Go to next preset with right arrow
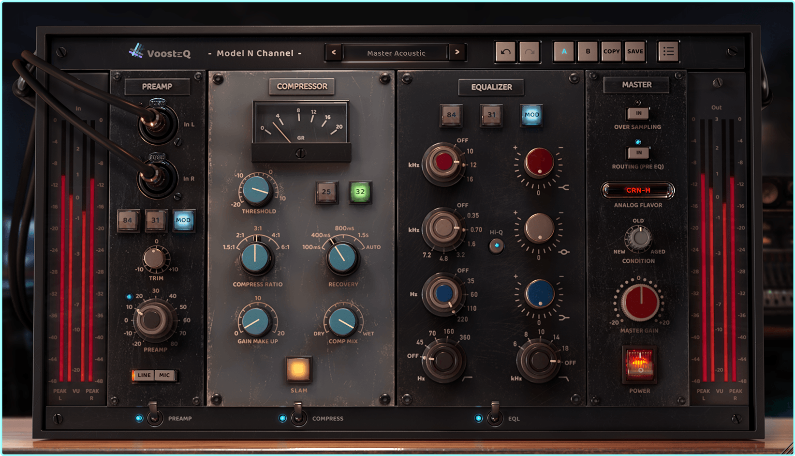Viewport: 795px width, 456px height. 457,52
